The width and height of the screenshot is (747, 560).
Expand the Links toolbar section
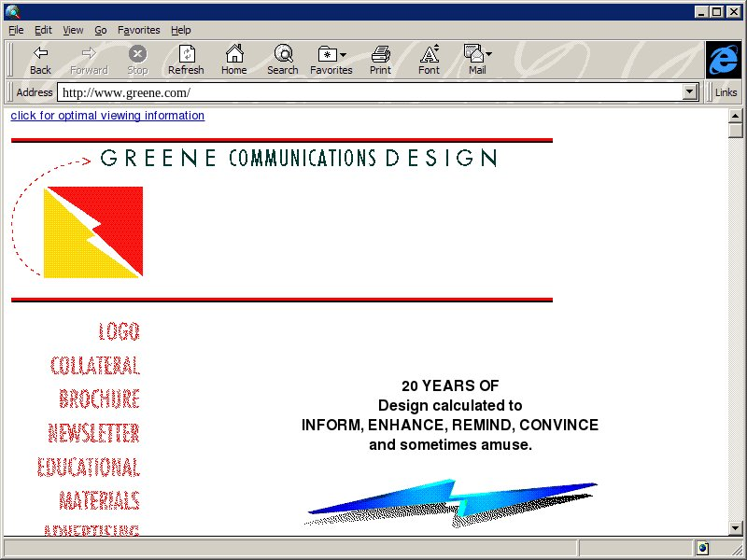726,92
